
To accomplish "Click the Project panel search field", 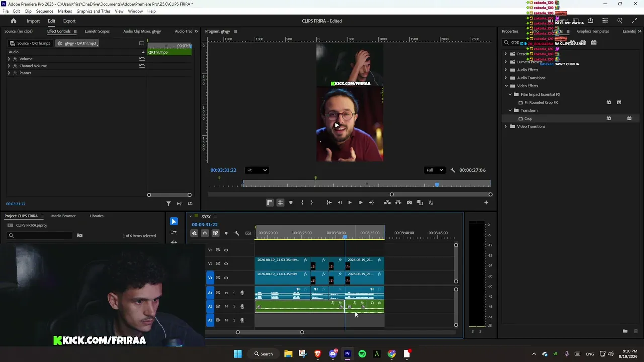I will click(x=40, y=236).
